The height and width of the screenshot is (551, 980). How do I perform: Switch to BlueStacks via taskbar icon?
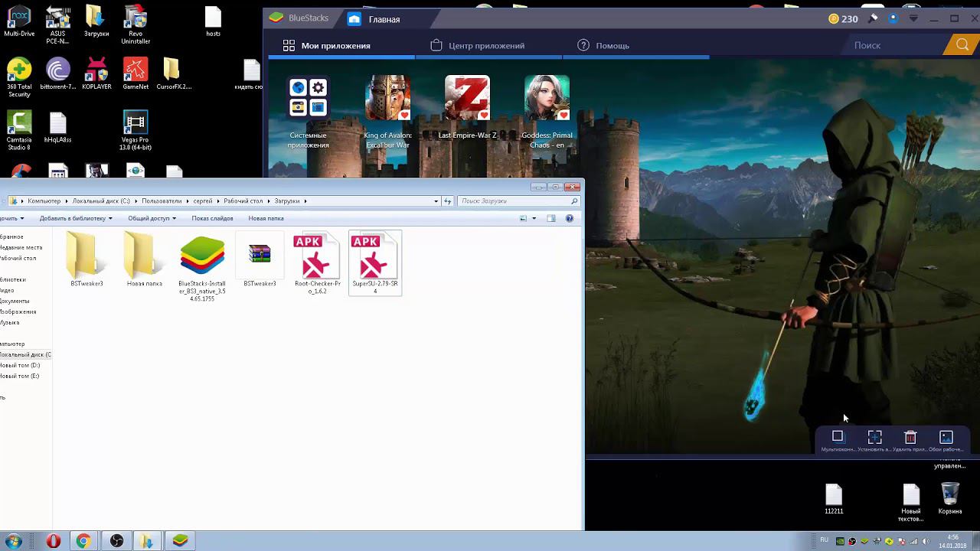pyautogui.click(x=180, y=541)
